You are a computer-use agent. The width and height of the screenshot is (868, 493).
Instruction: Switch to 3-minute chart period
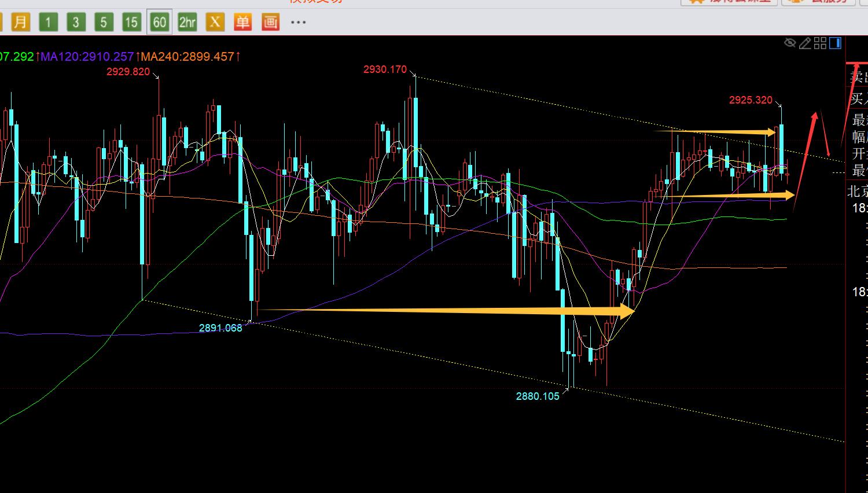[x=75, y=23]
